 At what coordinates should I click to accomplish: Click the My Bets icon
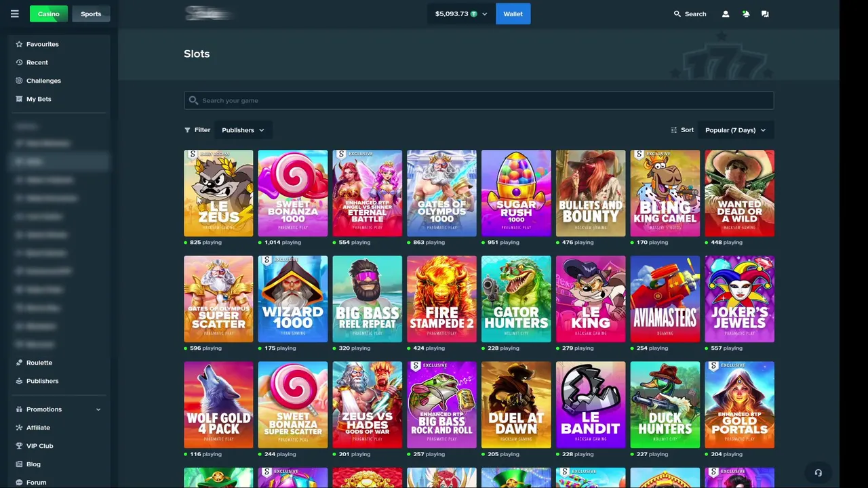(x=20, y=99)
